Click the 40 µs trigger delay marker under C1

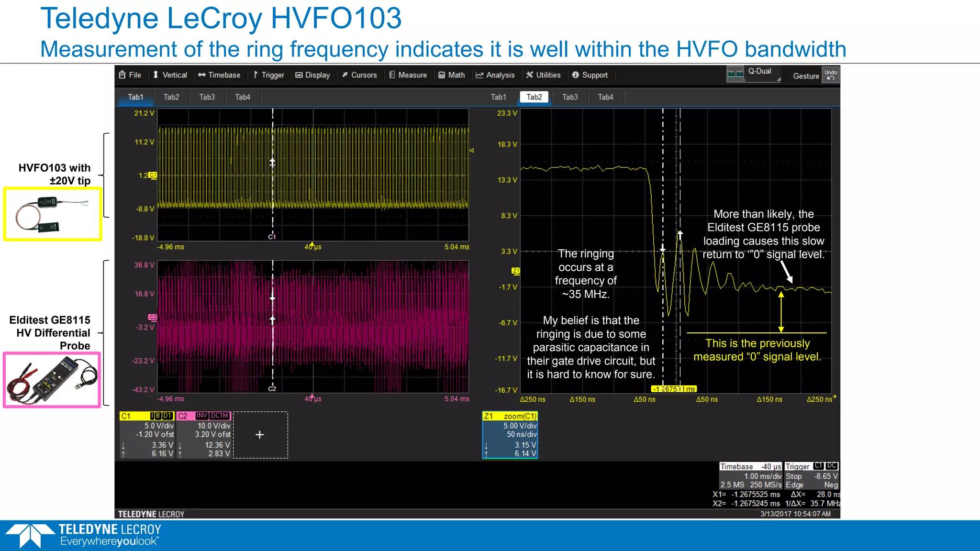[313, 246]
